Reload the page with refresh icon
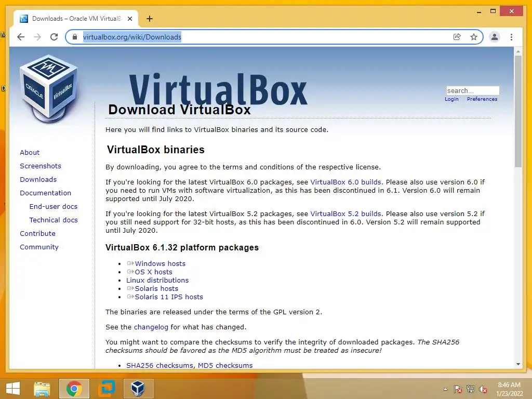The height and width of the screenshot is (399, 532). click(54, 37)
